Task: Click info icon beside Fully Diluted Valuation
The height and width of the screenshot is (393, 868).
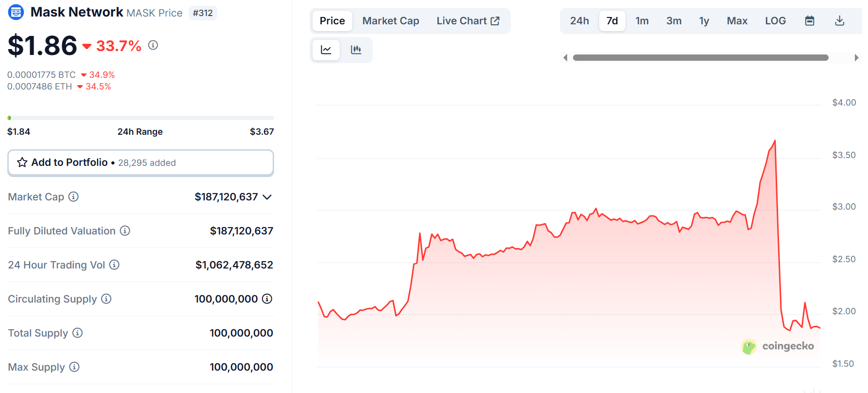Action: coord(125,231)
